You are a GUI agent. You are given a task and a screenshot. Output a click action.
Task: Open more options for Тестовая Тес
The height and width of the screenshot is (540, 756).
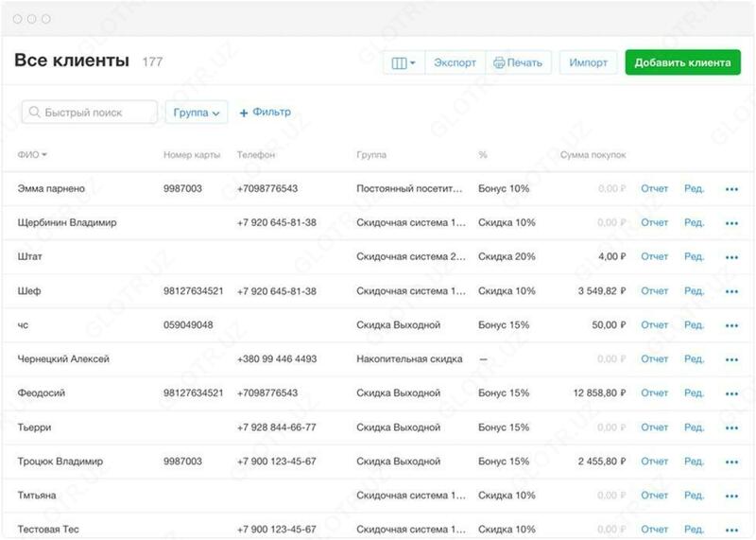(x=731, y=531)
